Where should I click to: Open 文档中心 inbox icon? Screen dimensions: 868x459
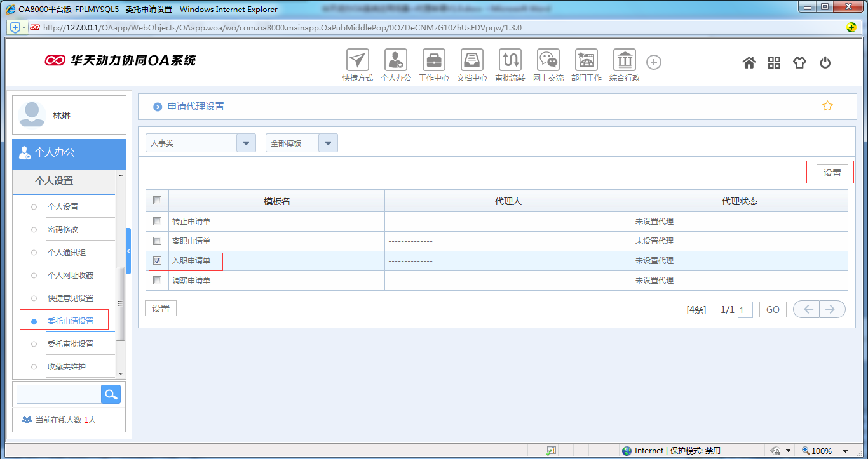[471, 60]
